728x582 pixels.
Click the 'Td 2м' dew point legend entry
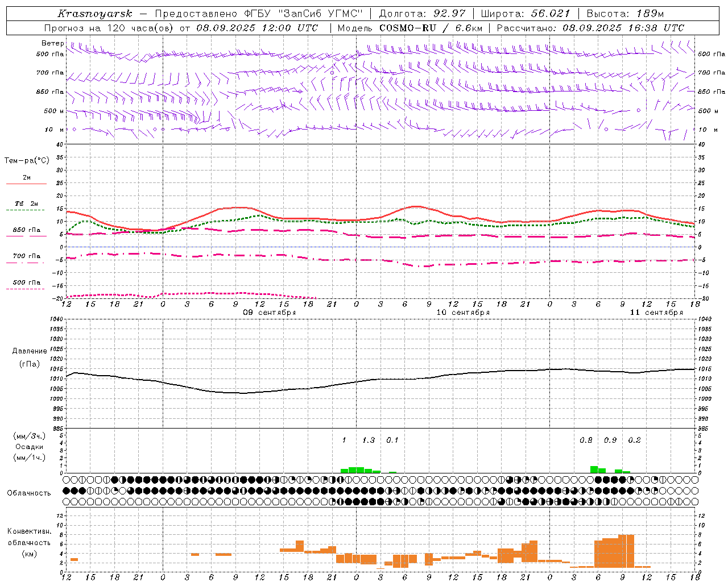(27, 203)
